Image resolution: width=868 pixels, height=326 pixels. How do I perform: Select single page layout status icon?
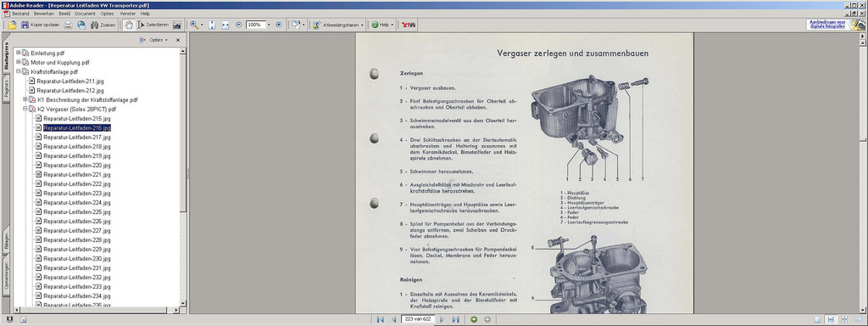tap(818, 319)
